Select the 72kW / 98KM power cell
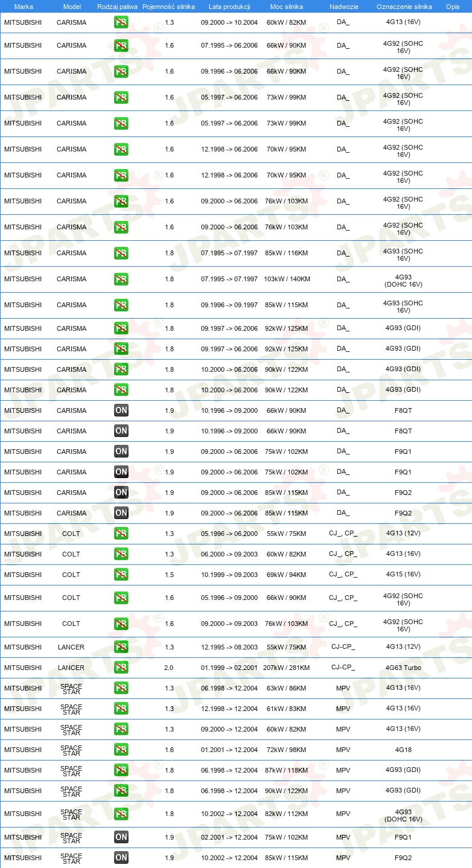The width and height of the screenshot is (472, 868). 287,750
